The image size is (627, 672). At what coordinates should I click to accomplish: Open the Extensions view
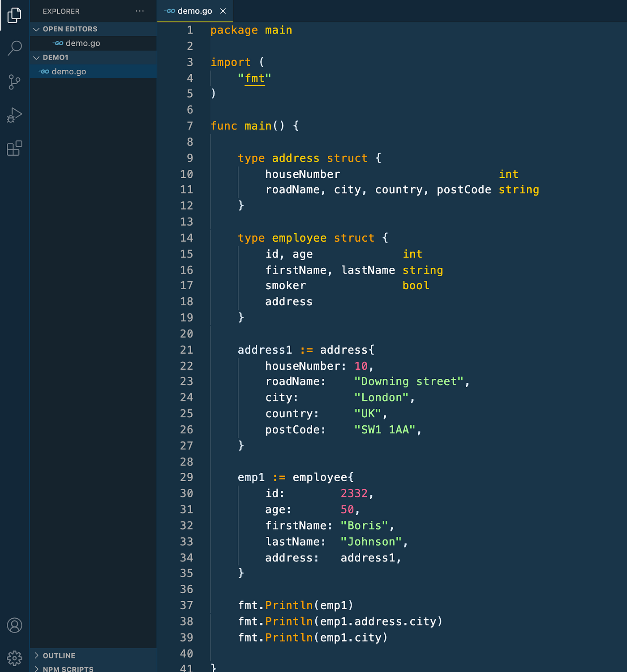point(15,148)
